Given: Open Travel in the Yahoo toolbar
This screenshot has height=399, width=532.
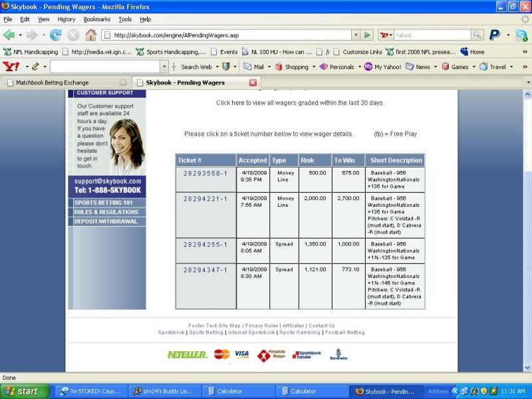Looking at the screenshot, I should 493,67.
